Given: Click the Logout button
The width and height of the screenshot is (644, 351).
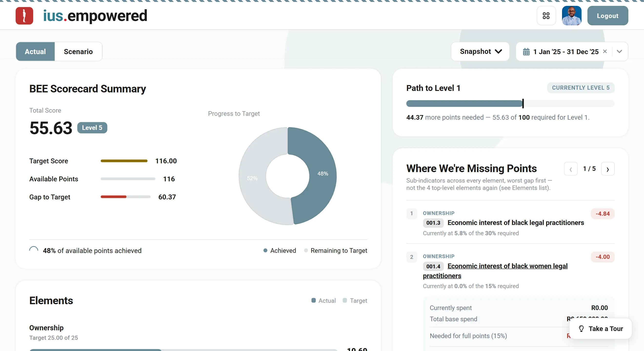Looking at the screenshot, I should tap(607, 16).
